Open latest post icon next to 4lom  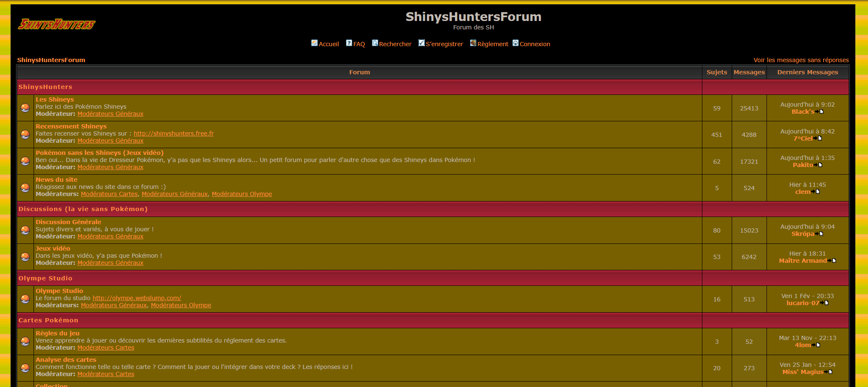pyautogui.click(x=816, y=345)
